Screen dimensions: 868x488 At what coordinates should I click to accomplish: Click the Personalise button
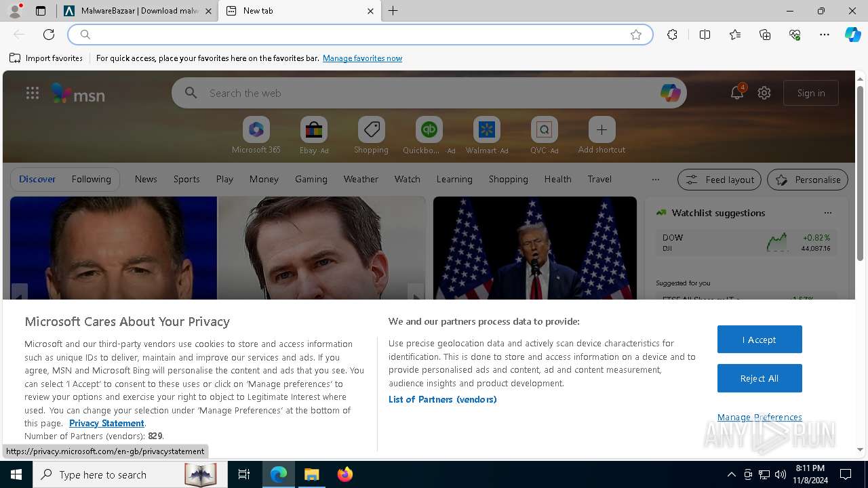pyautogui.click(x=808, y=180)
